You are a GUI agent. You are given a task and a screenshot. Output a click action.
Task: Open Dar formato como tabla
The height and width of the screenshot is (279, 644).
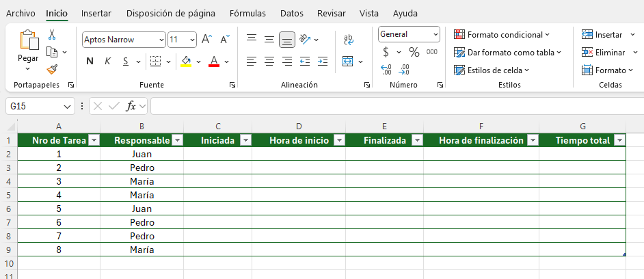pos(507,52)
